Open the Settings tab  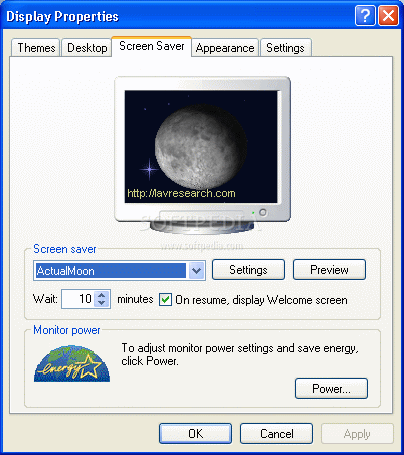click(285, 48)
